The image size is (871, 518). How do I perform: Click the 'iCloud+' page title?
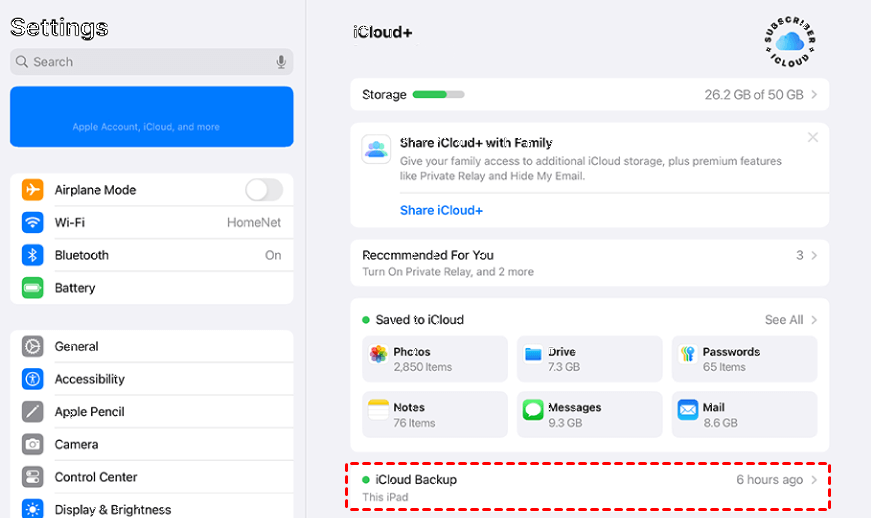pos(383,32)
